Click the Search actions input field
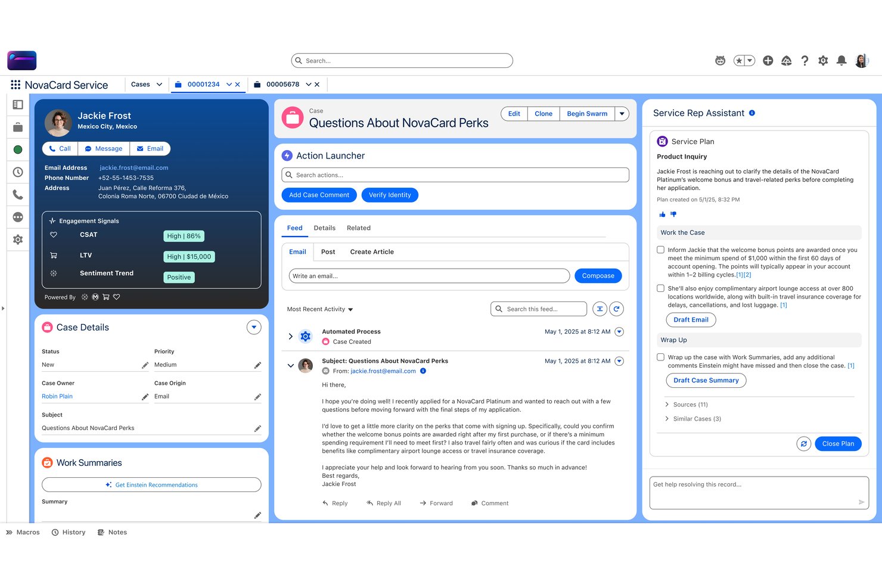 tap(455, 175)
